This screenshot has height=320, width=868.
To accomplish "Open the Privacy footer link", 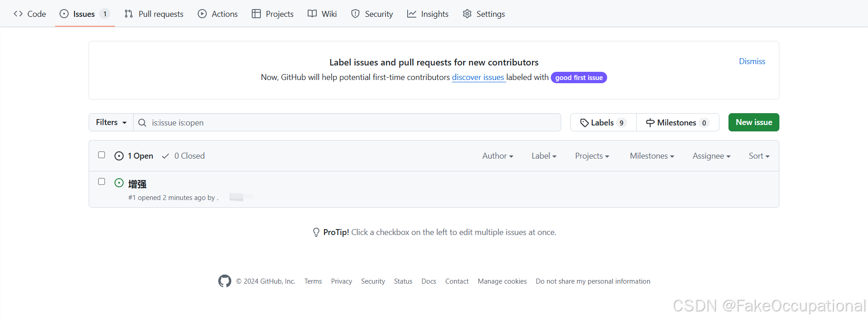I will 341,281.
